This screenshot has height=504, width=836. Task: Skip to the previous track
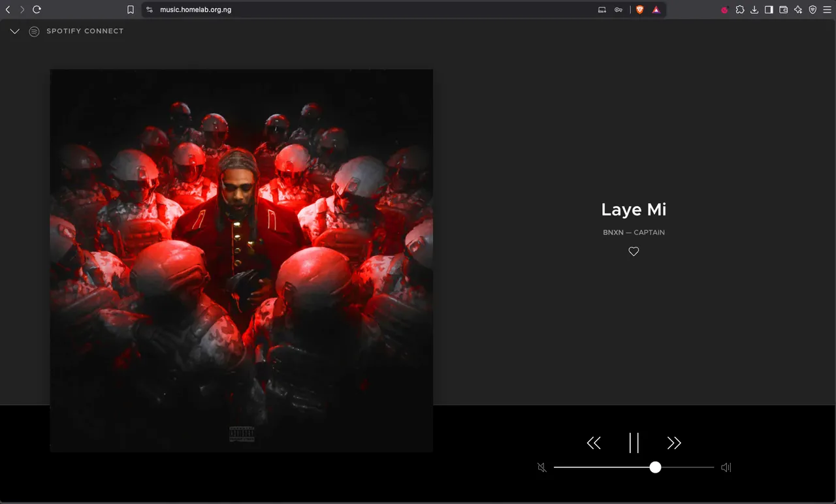[x=594, y=443]
